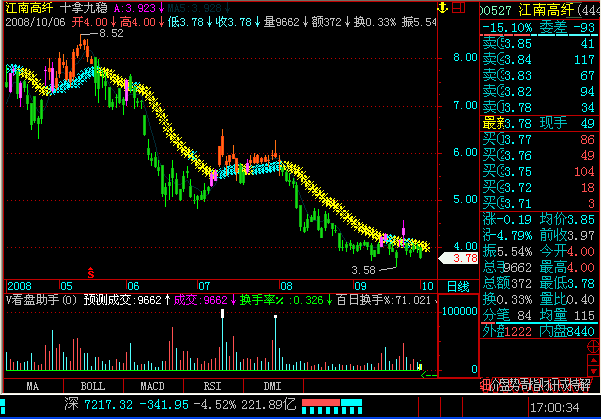Click the 3.78 current price tag on the price axis
This screenshot has height=419, width=601.
tap(459, 258)
